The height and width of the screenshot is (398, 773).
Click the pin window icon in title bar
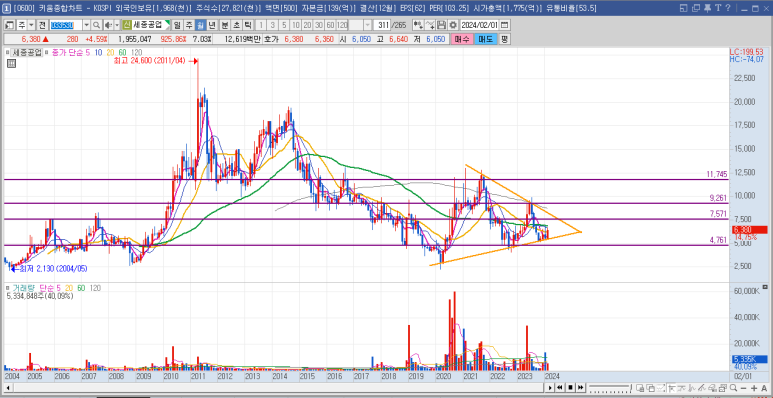[x=706, y=8]
